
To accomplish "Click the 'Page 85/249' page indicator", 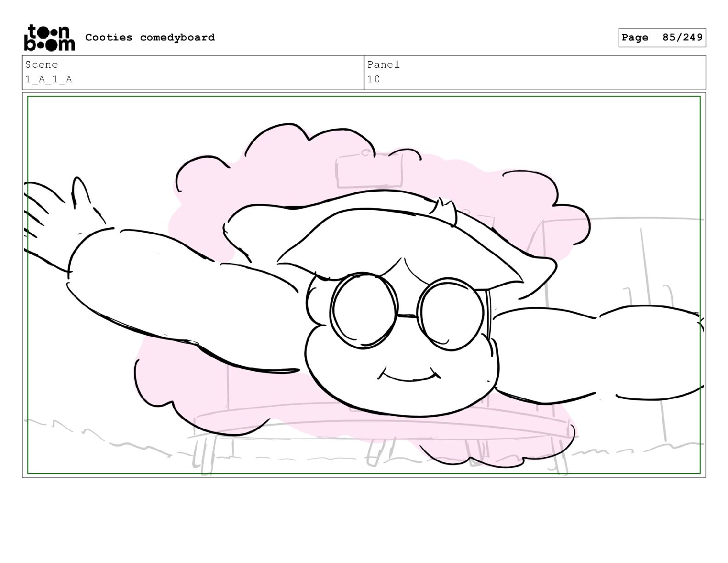I will [x=662, y=38].
